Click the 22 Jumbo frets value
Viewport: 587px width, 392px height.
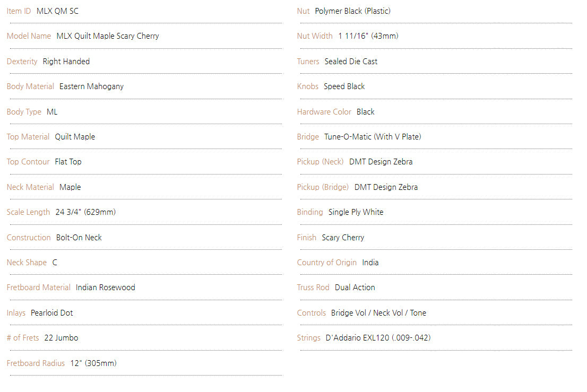point(61,338)
